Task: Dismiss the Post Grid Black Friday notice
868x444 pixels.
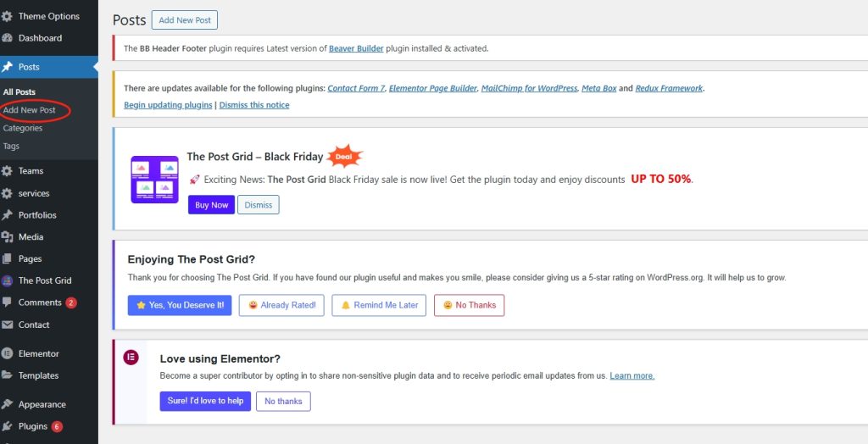Action: (x=259, y=205)
